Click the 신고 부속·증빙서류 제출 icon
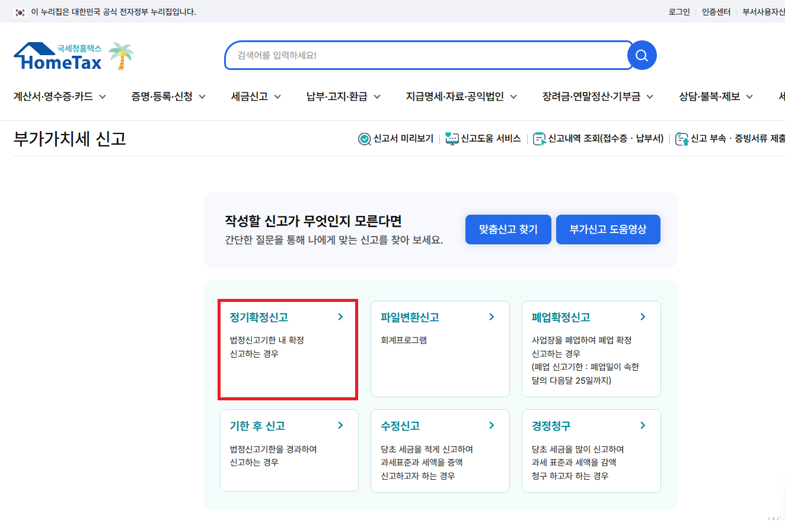This screenshot has height=532, width=785. coord(683,138)
